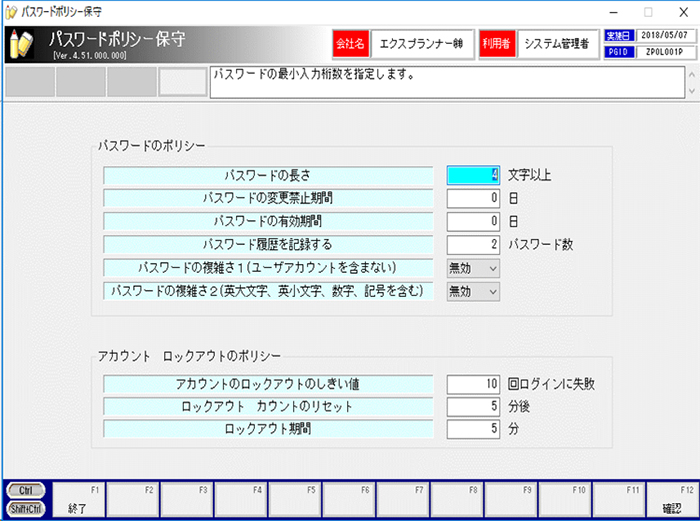Click the 利用者 red label
The width and height of the screenshot is (700, 521).
click(497, 44)
